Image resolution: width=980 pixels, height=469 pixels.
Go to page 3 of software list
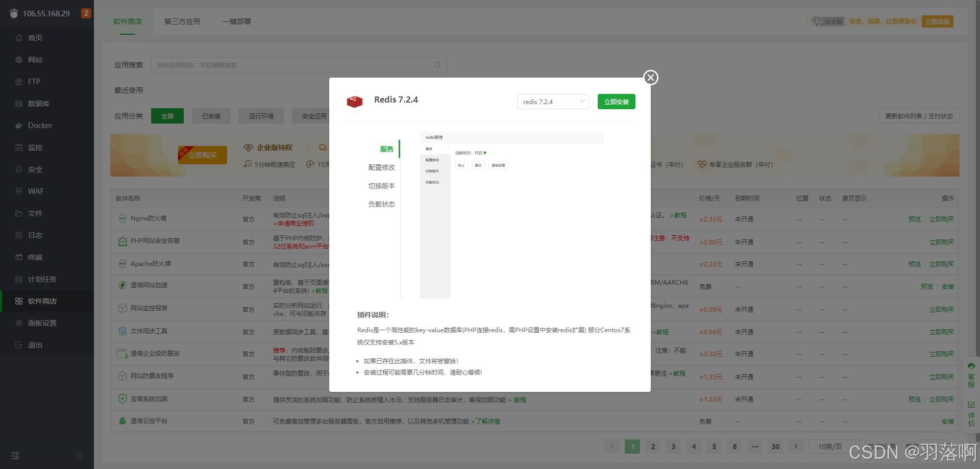tap(673, 447)
